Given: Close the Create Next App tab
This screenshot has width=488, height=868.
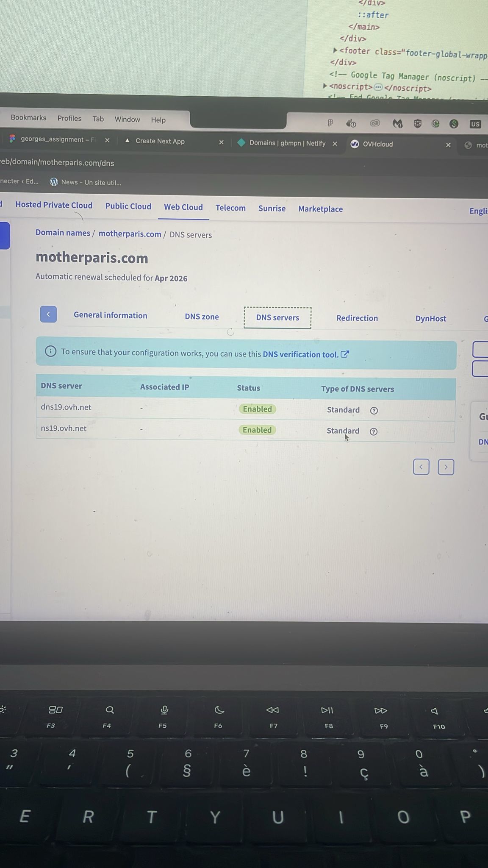Looking at the screenshot, I should pyautogui.click(x=221, y=142).
